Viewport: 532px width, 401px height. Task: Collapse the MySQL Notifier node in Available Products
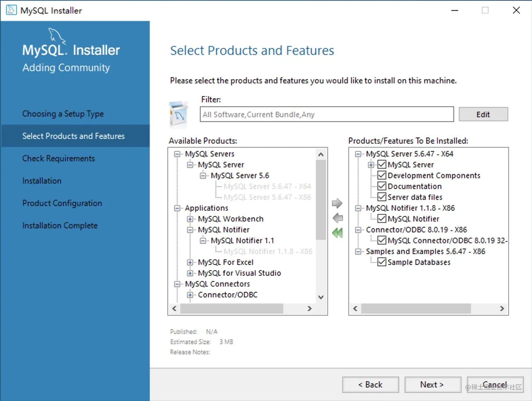tap(190, 230)
